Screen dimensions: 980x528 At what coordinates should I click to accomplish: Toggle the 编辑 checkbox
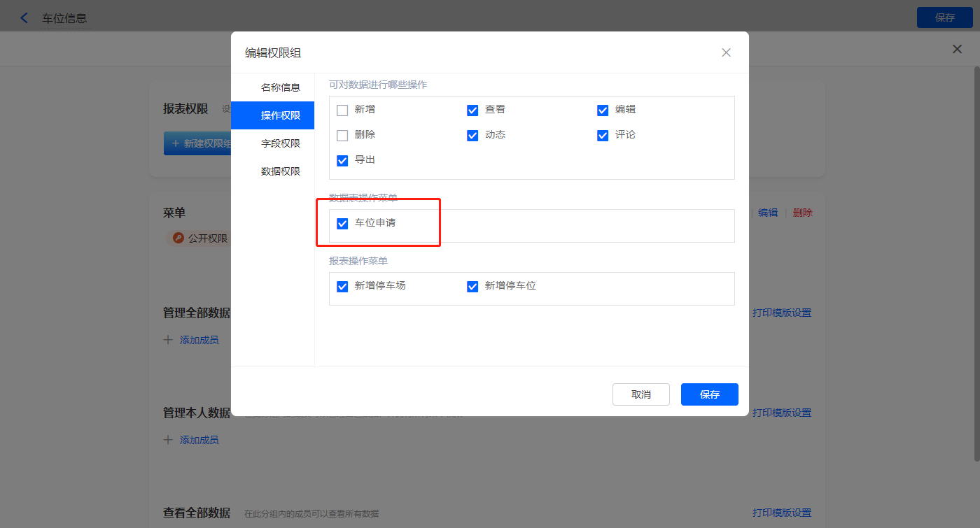603,110
